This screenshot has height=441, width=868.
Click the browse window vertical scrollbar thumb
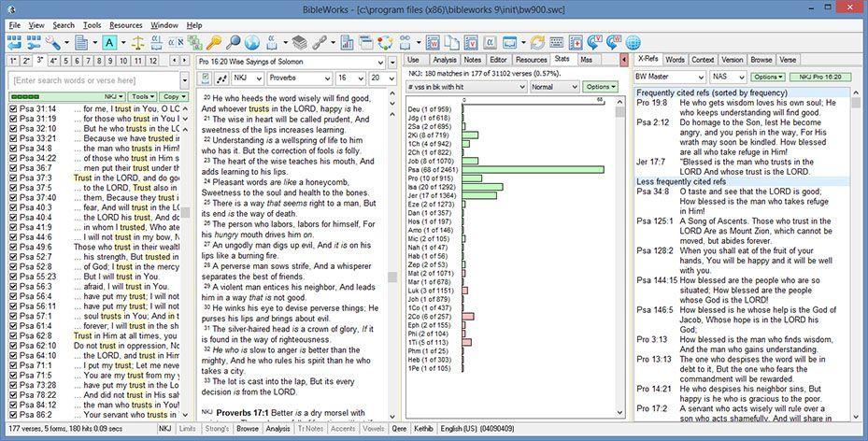[x=392, y=277]
